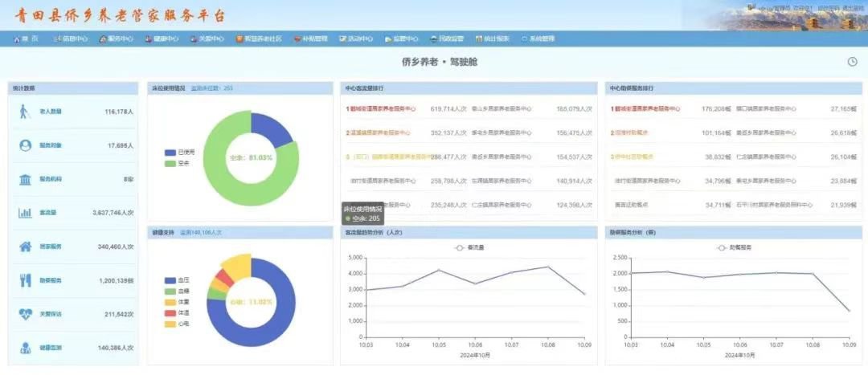Click the 124,398人次 visitor ranking value
Screen dimensions: 868x375
(x=574, y=206)
